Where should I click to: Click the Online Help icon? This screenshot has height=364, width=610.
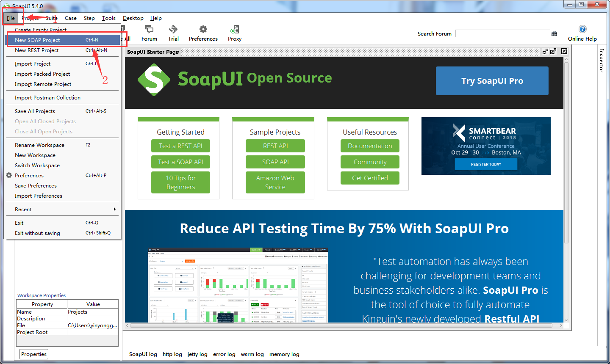click(582, 29)
